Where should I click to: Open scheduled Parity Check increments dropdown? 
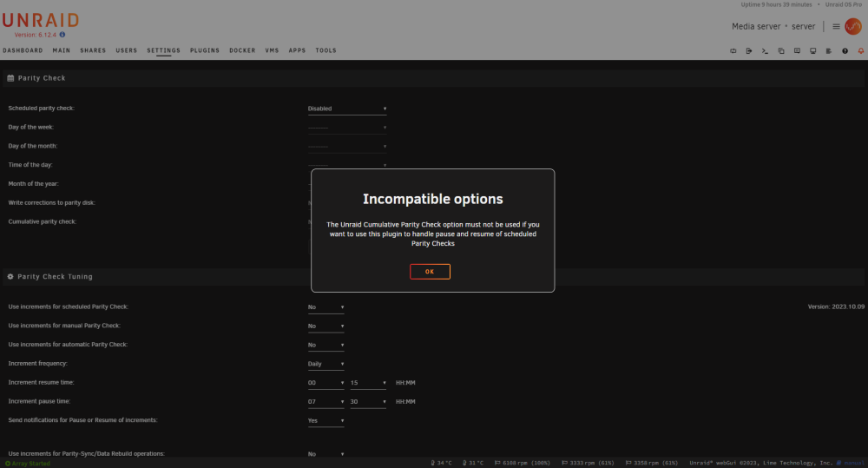[x=326, y=307]
